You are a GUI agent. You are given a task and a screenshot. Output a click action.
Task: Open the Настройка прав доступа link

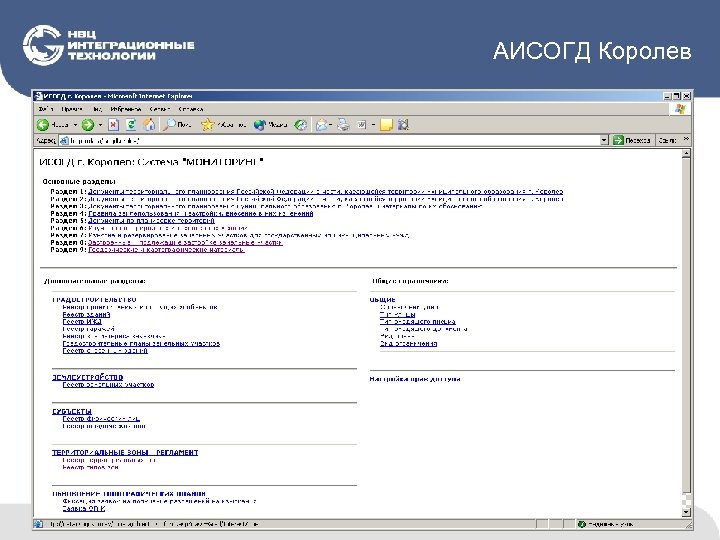tap(415, 379)
